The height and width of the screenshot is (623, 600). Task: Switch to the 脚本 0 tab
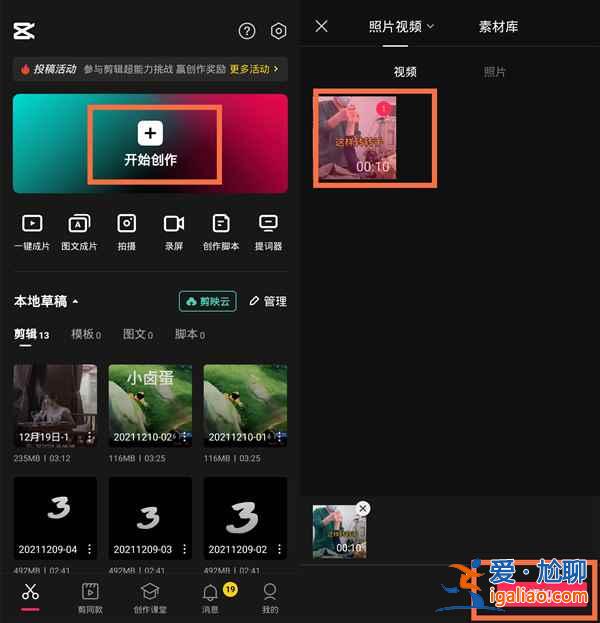(190, 335)
